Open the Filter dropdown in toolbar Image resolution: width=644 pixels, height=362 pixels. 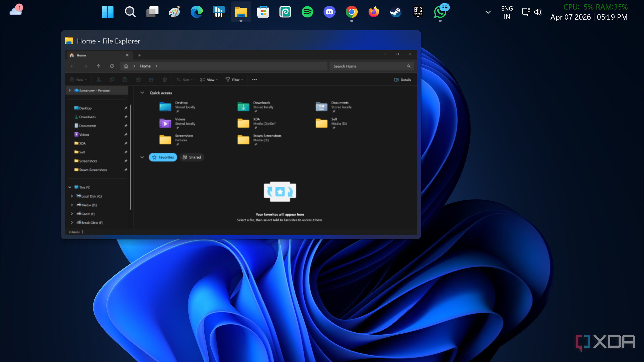pyautogui.click(x=234, y=80)
